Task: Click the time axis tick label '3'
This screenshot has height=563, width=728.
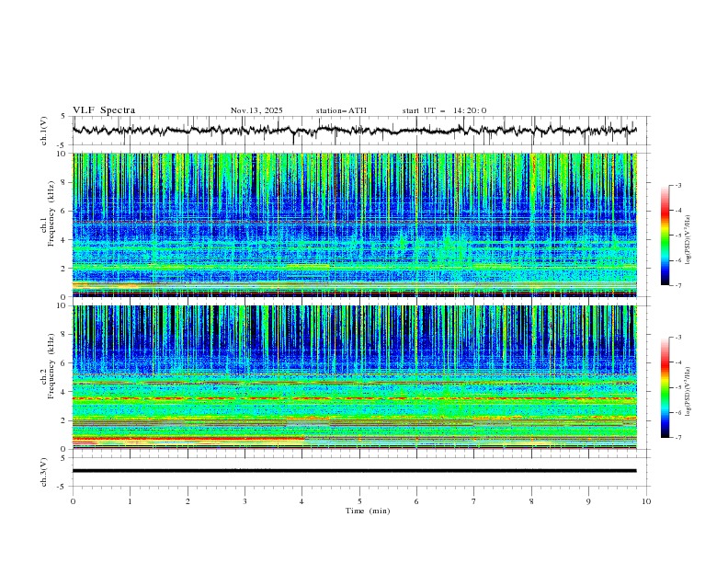Action: [245, 501]
